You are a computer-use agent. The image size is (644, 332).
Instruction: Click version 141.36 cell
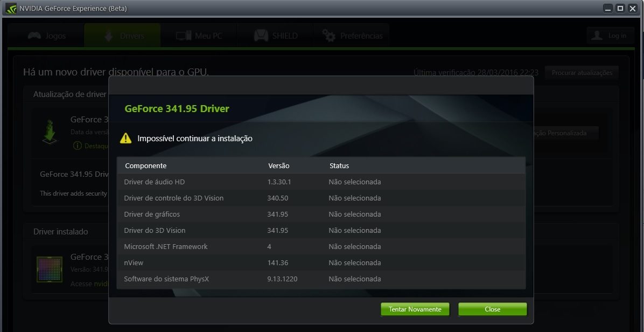pyautogui.click(x=278, y=262)
